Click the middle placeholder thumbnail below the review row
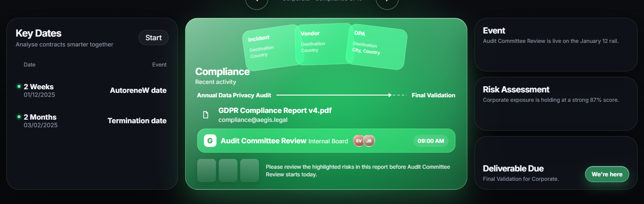The height and width of the screenshot is (204, 644). click(x=228, y=170)
